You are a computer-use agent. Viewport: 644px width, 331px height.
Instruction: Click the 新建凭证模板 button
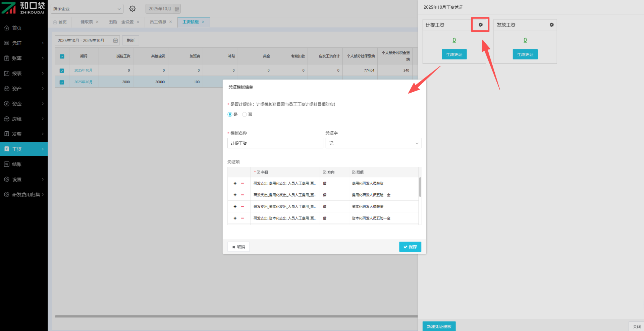click(439, 326)
